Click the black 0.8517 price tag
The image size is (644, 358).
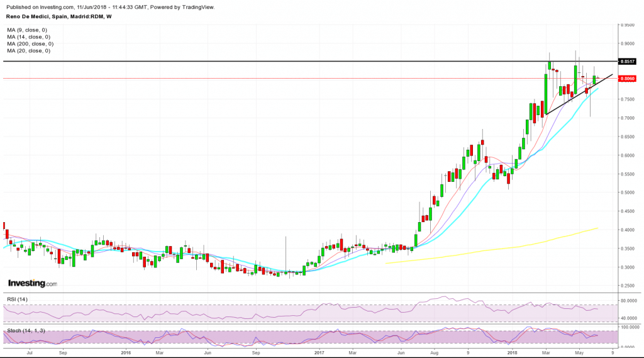tap(628, 62)
